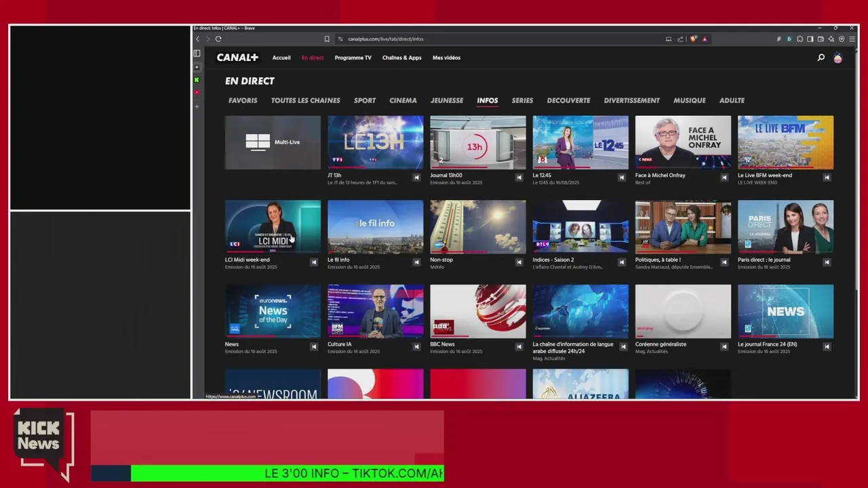868x488 pixels.
Task: Open the euronews News of the Day thumbnail
Action: click(273, 311)
